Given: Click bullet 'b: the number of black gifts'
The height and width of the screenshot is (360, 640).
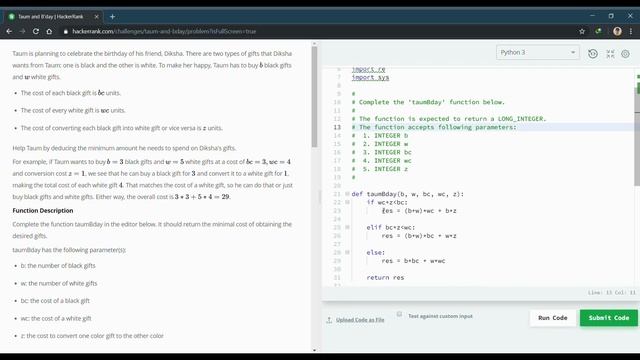Looking at the screenshot, I should [58, 266].
